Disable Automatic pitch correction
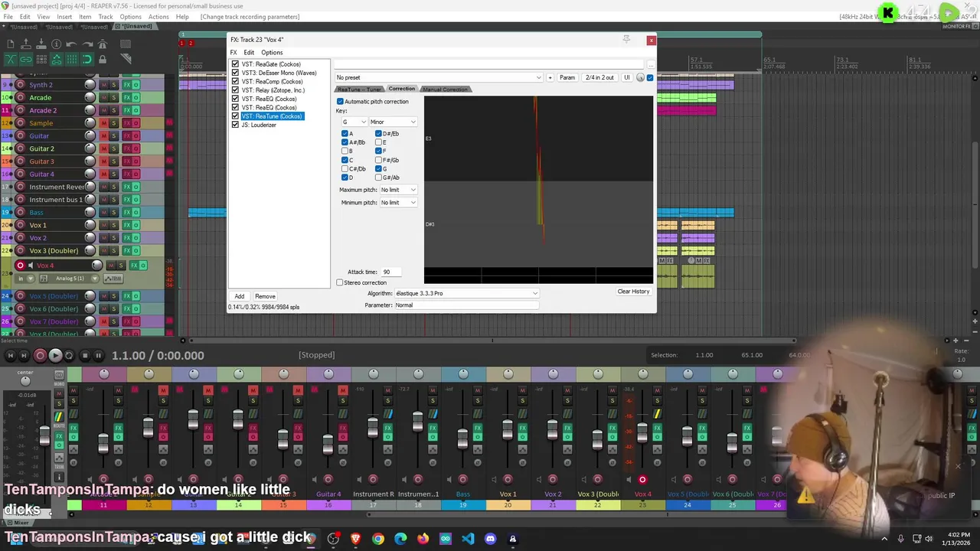 coord(340,102)
